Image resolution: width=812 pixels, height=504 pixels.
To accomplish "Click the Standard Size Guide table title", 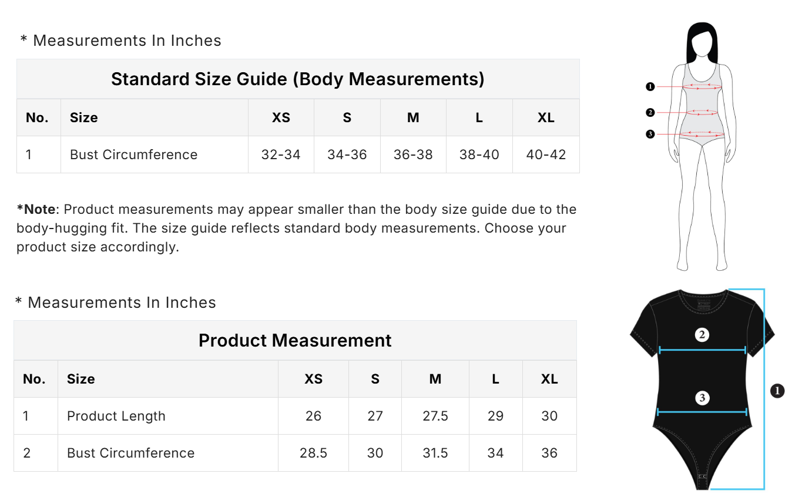I will coord(298,79).
